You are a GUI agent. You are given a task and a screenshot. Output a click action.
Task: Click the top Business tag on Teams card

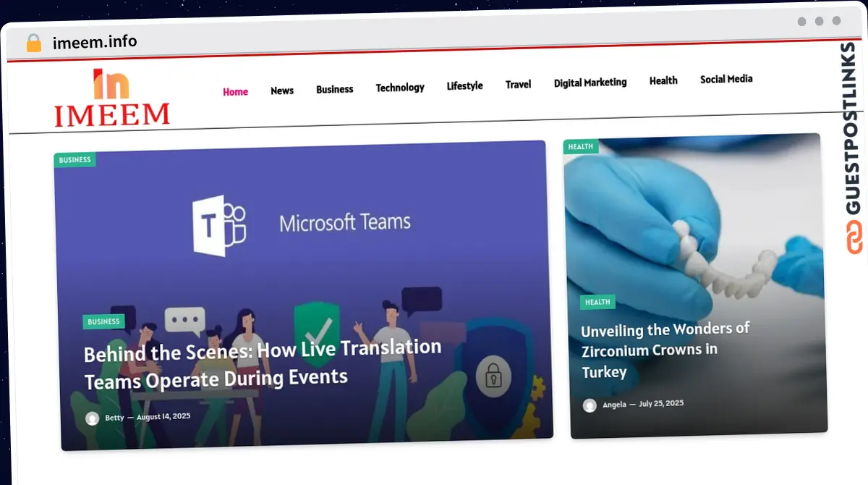pos(75,160)
